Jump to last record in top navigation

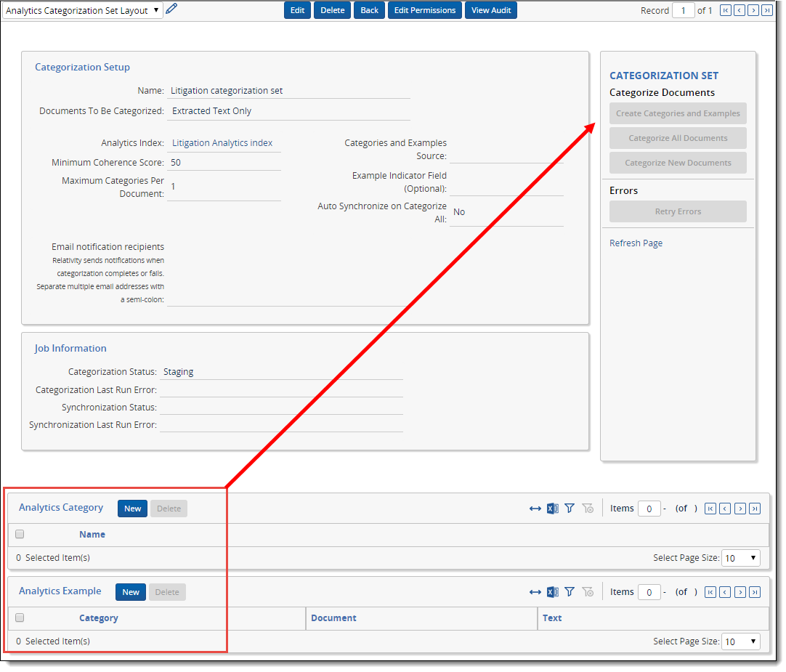pyautogui.click(x=766, y=10)
